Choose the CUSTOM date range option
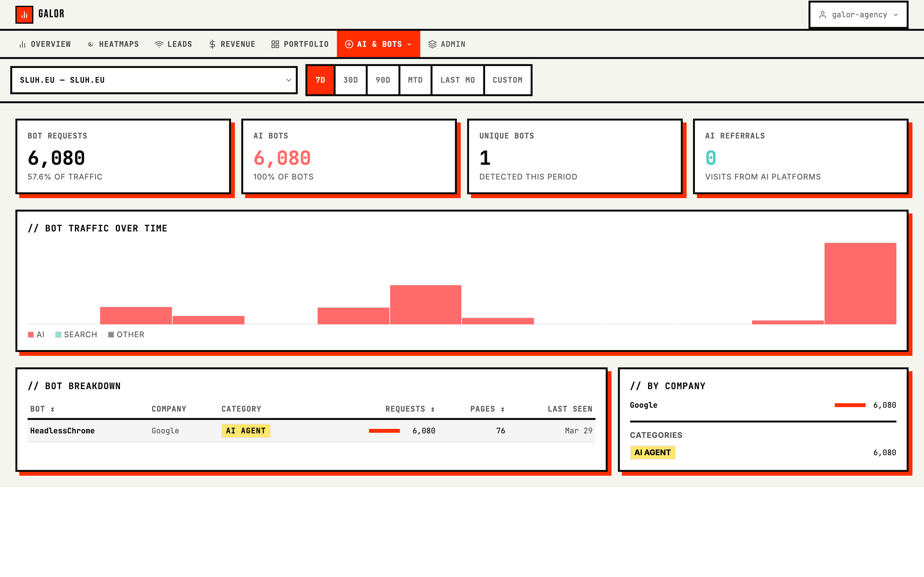 [x=508, y=80]
